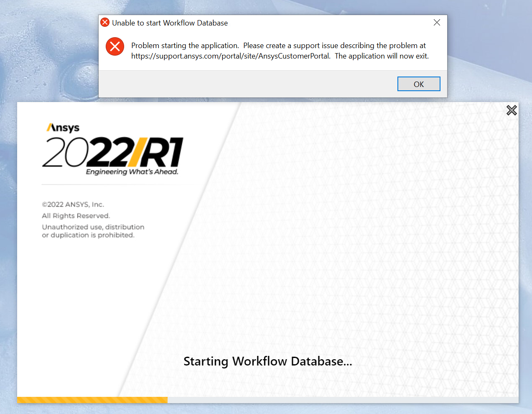The image size is (532, 414).
Task: Click the 'Starting Workflow Database...' status text
Action: pos(268,361)
